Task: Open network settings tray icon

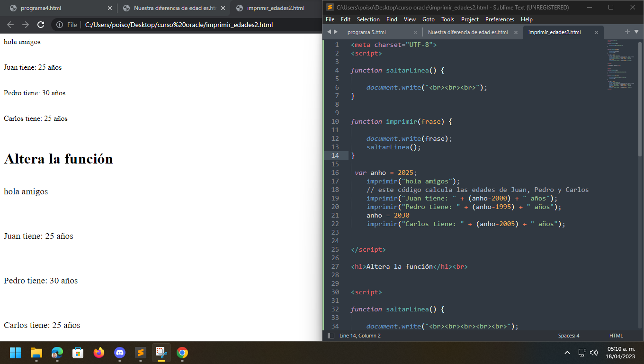Action: click(582, 353)
